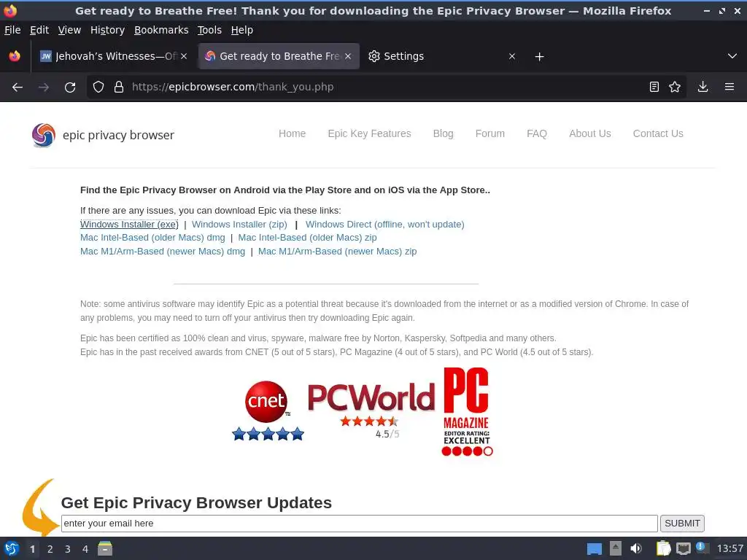Open the Edit menu
Screen dimensions: 747x560
click(x=39, y=30)
